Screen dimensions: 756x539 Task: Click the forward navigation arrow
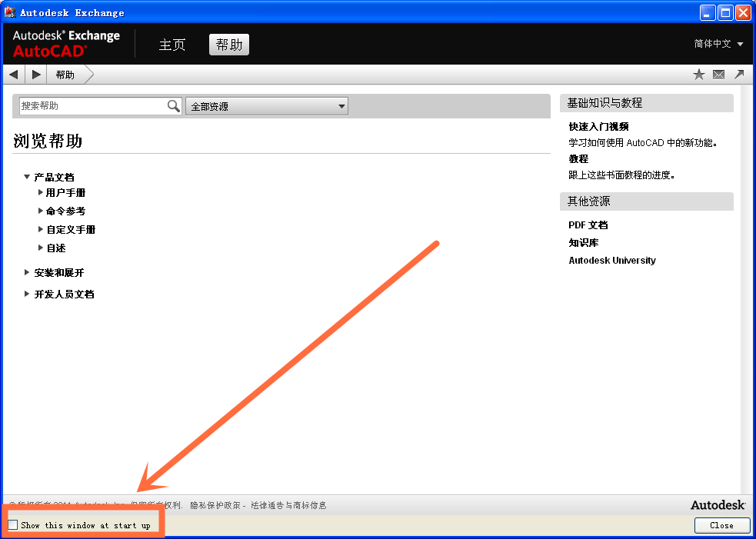click(x=36, y=75)
